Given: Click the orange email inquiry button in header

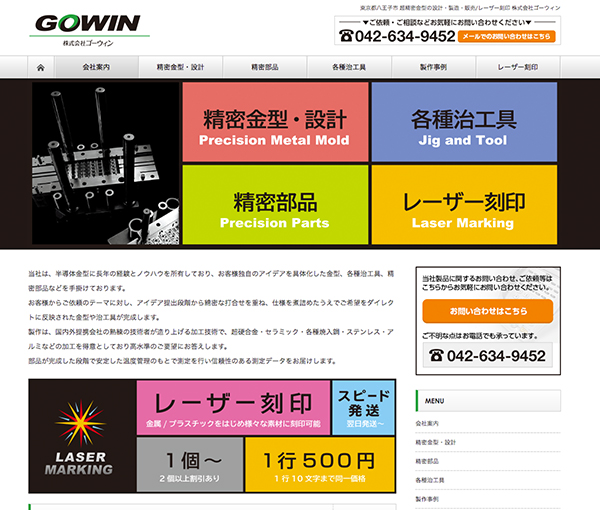Looking at the screenshot, I should tap(506, 36).
